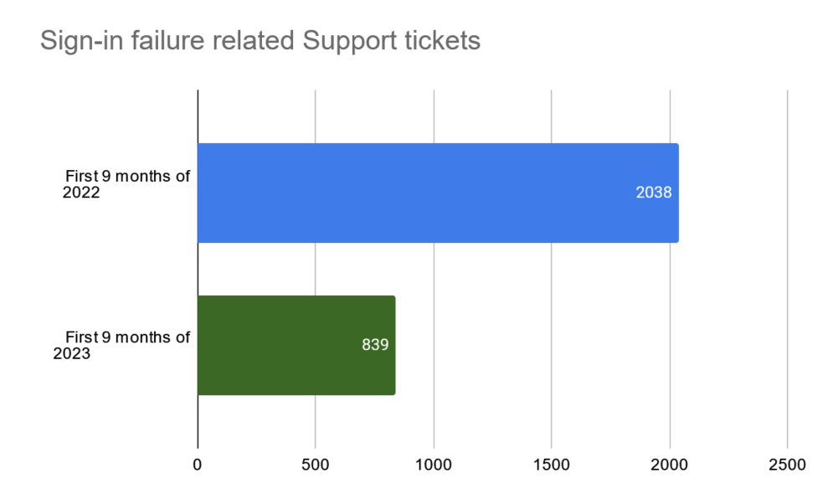This screenshot has width=838, height=504.
Task: Click the right end of blue bar
Action: (676, 193)
